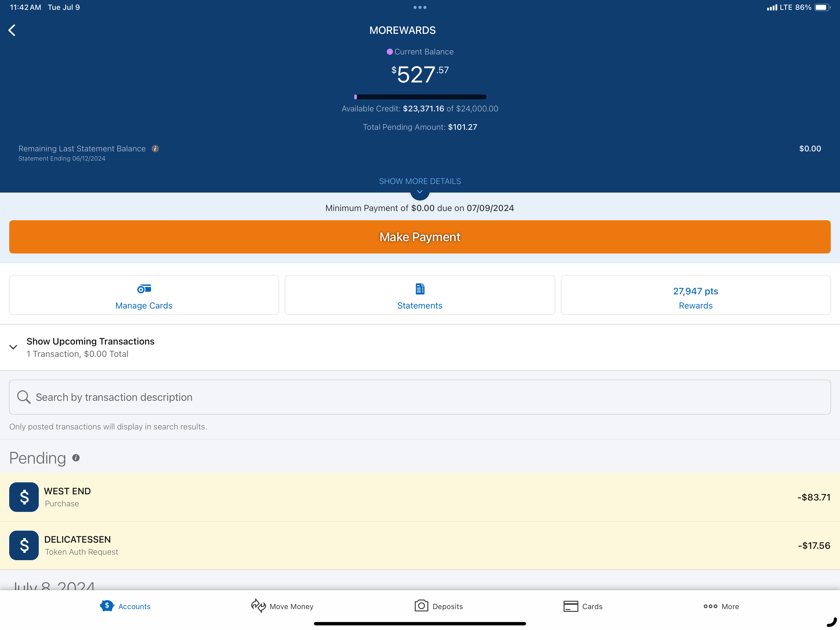Tap the 11:42 AM clock in status bar
This screenshot has height=630, width=840.
point(26,7)
